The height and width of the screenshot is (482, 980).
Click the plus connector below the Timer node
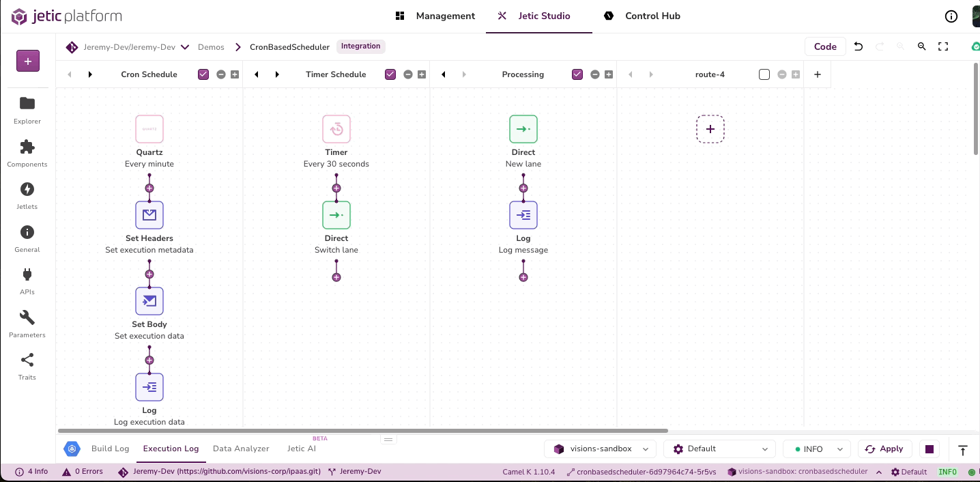(x=336, y=188)
